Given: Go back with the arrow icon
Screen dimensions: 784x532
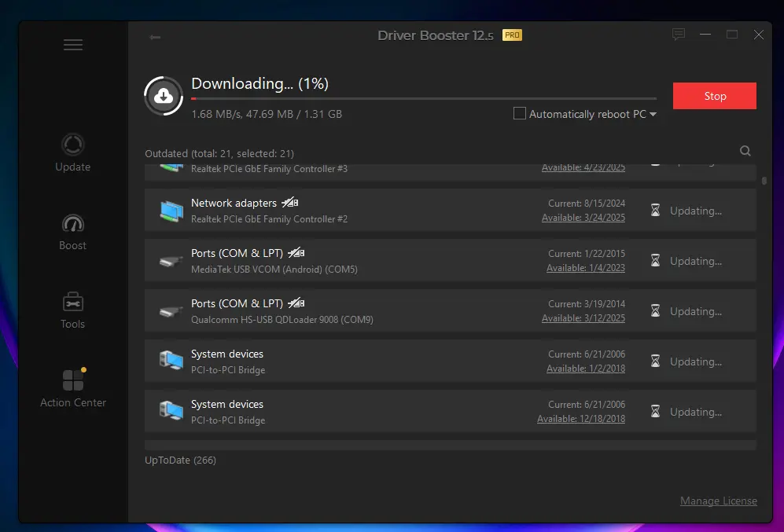Looking at the screenshot, I should (155, 37).
